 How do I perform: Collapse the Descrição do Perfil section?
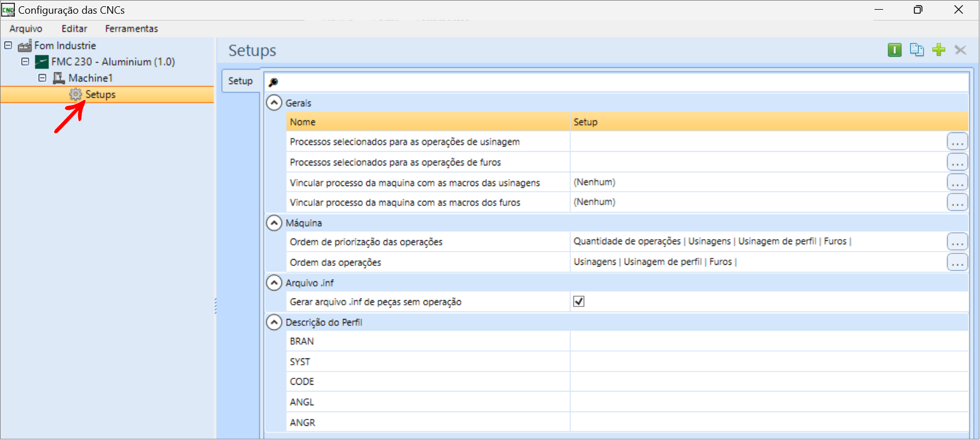click(274, 322)
